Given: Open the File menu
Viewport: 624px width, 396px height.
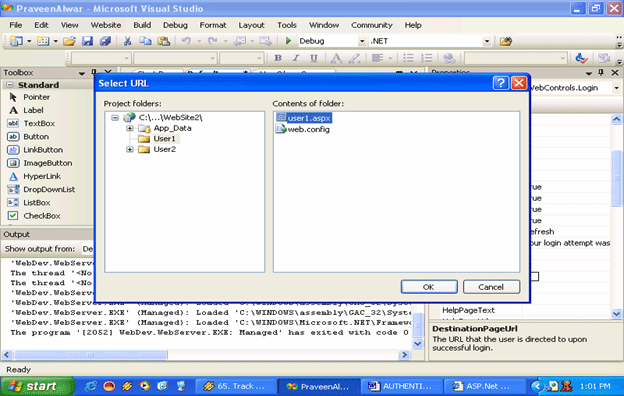Looking at the screenshot, I should tap(16, 25).
